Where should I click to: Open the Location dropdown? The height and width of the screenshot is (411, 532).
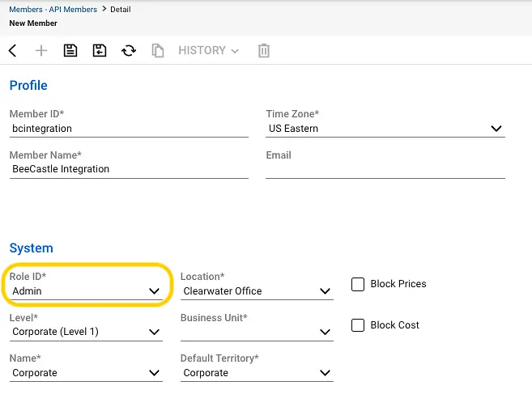257,291
